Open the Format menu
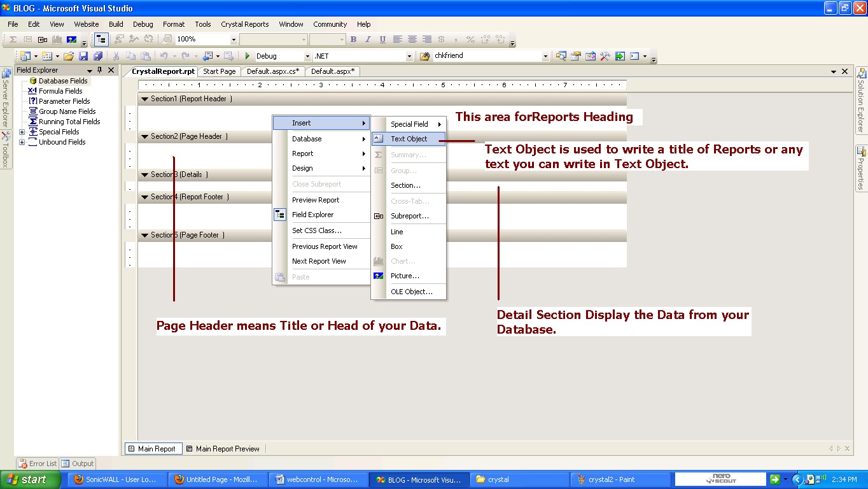Viewport: 868px width, 489px height. (x=174, y=24)
